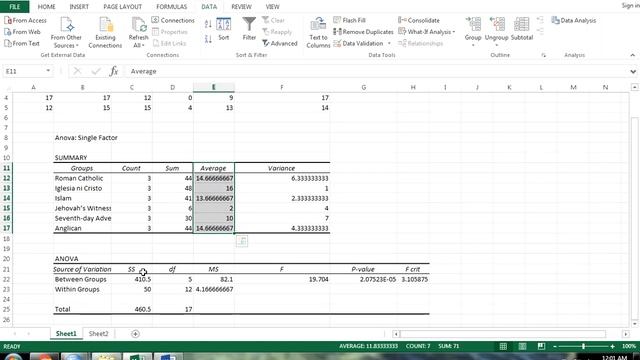Open workbook Connections
The width and height of the screenshot is (640, 360).
click(173, 20)
